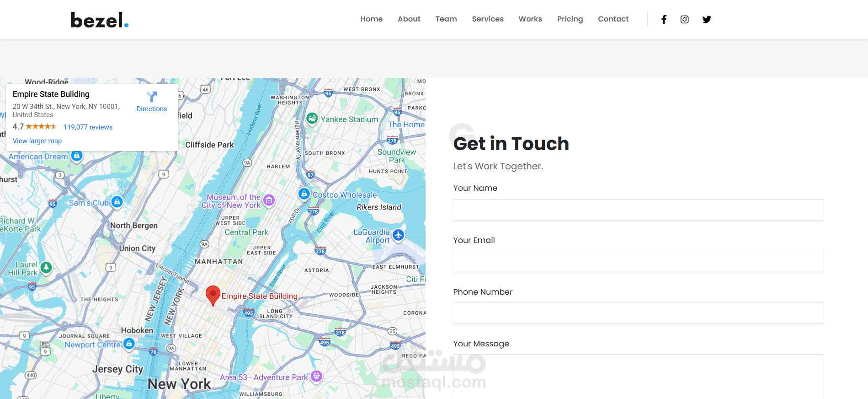Image resolution: width=868 pixels, height=399 pixels.
Task: Navigate to the Contact section
Action: point(613,19)
